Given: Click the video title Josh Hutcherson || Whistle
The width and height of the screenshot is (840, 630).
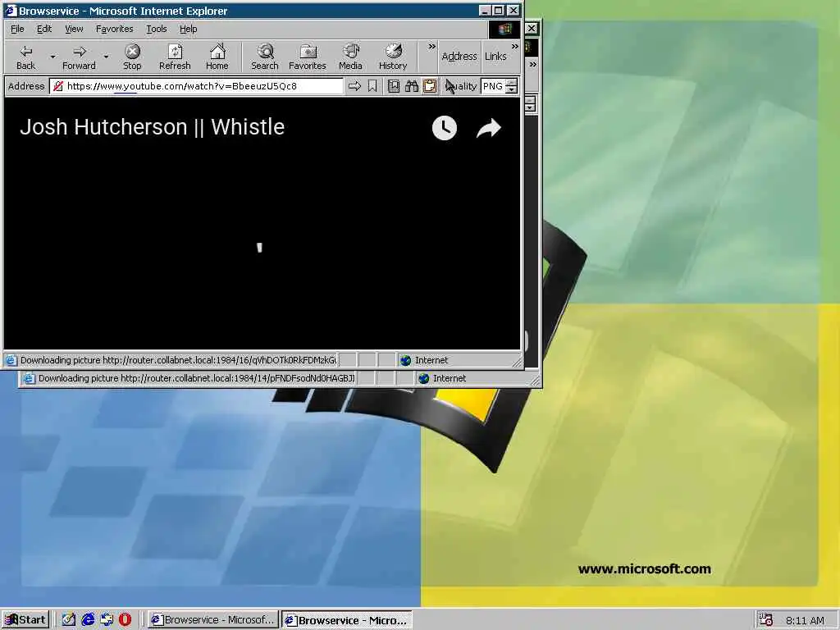Looking at the screenshot, I should [152, 127].
